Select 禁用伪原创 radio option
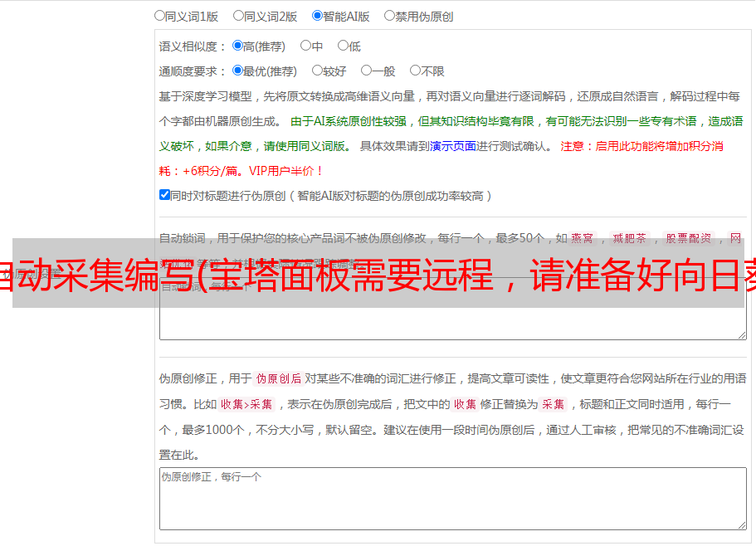 389,16
